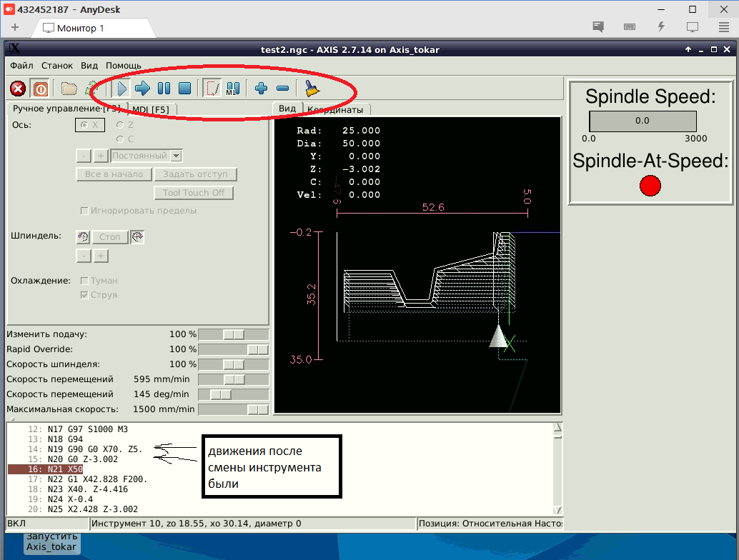Pause program execution
739x560 pixels.
coord(164,89)
